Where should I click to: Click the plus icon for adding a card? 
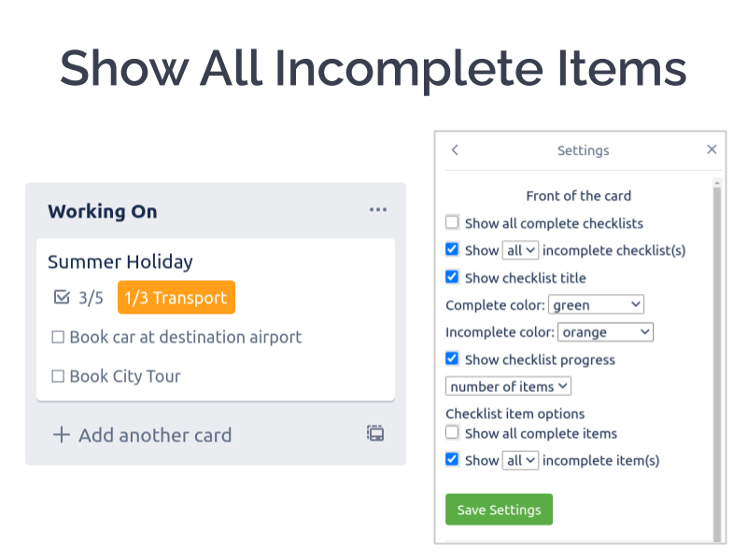tap(61, 434)
